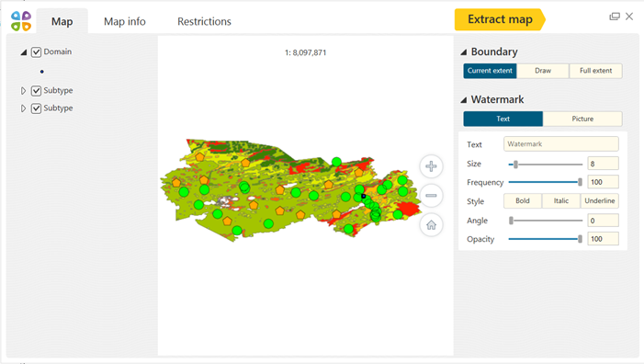The width and height of the screenshot is (644, 364).
Task: Toggle the first Subtype checkbox
Action: [36, 90]
